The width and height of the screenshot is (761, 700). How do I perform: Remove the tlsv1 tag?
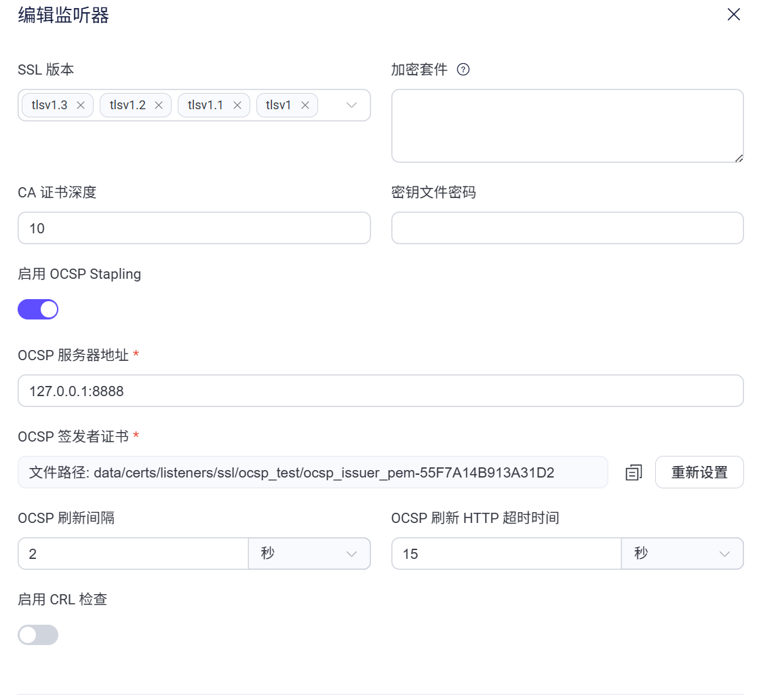305,105
